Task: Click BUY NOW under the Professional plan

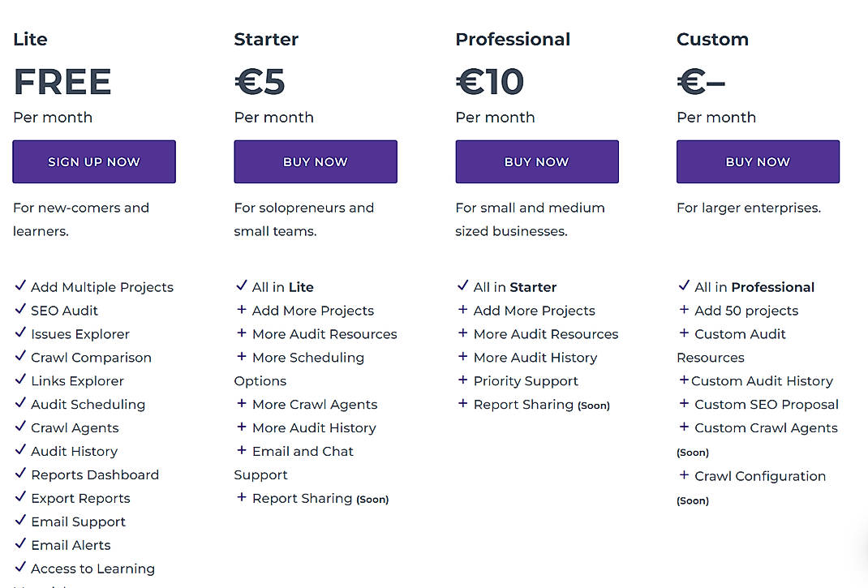Action: [536, 161]
